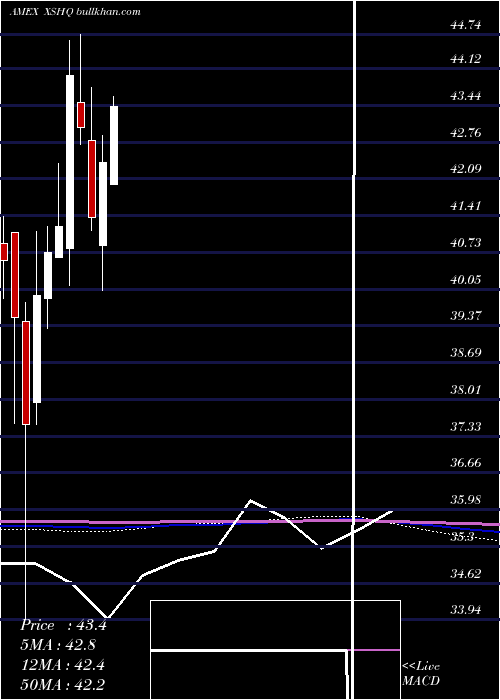Screen dimensions: 500x700
Task: Click the '<<Live MACD' label
Action: click(x=421, y=673)
